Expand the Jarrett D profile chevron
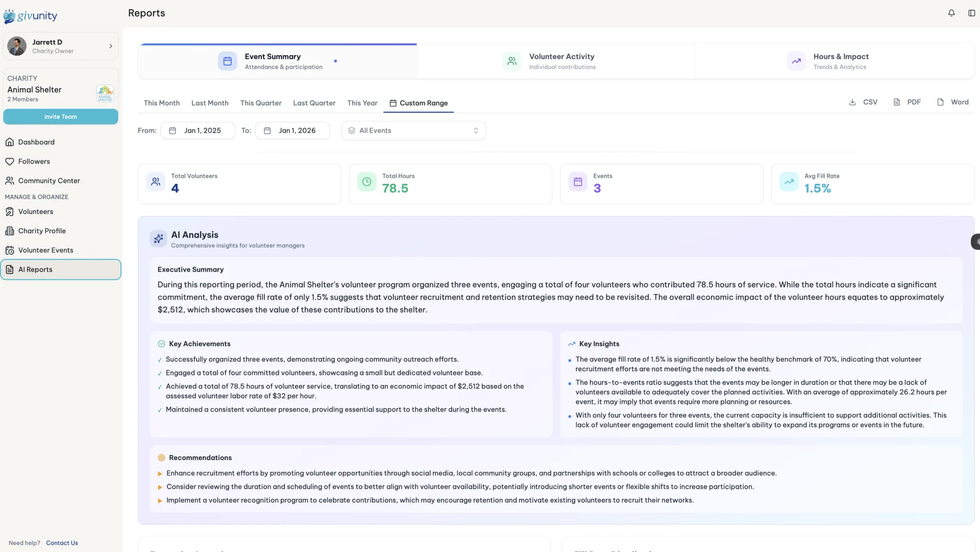 tap(111, 46)
